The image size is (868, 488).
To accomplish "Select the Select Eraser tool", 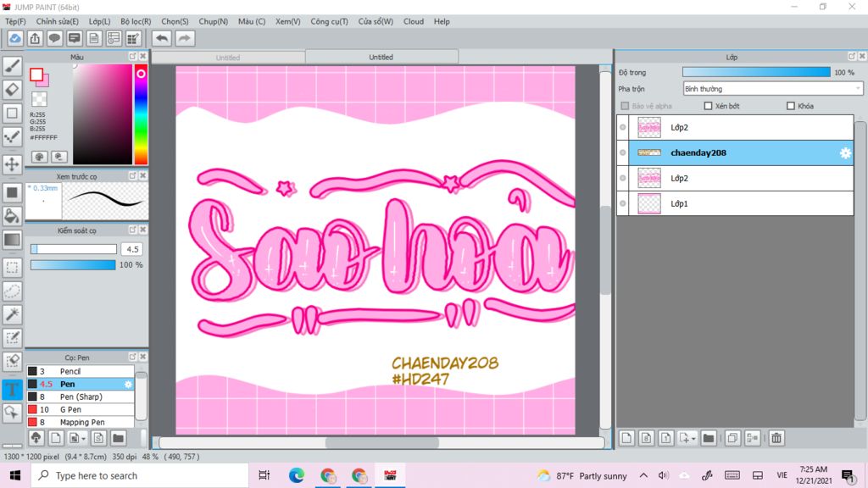I will [12, 361].
